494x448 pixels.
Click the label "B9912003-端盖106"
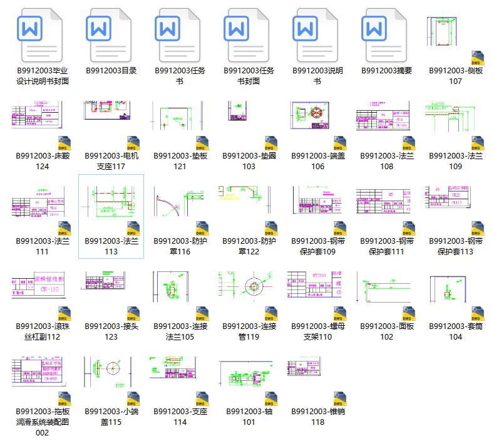[318, 161]
